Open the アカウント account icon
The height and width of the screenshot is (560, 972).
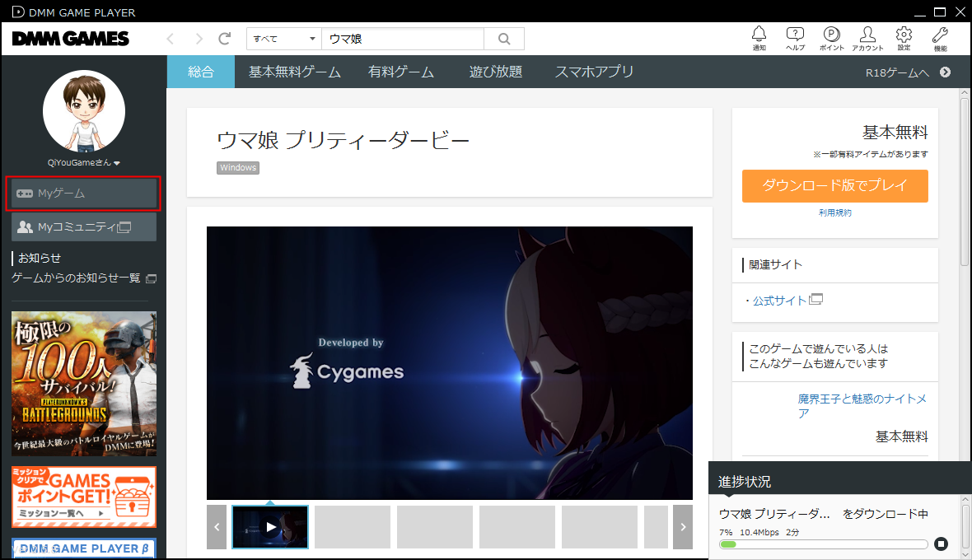(x=867, y=39)
